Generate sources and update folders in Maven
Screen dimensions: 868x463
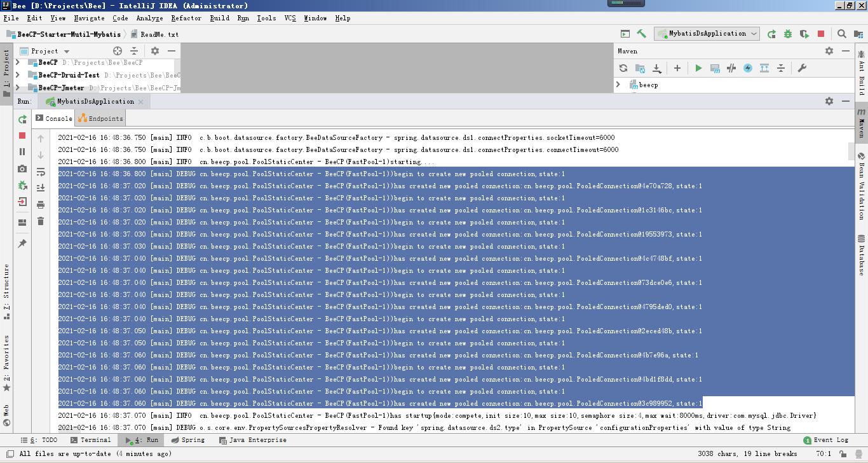[641, 68]
